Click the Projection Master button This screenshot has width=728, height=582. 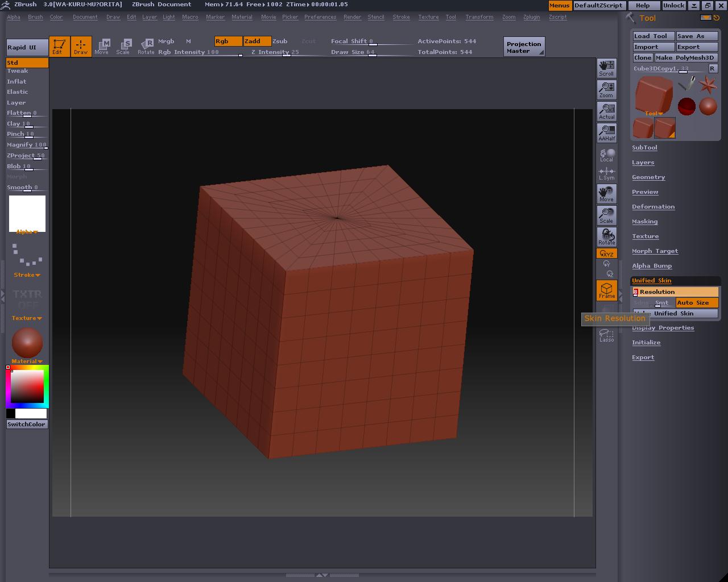click(524, 47)
